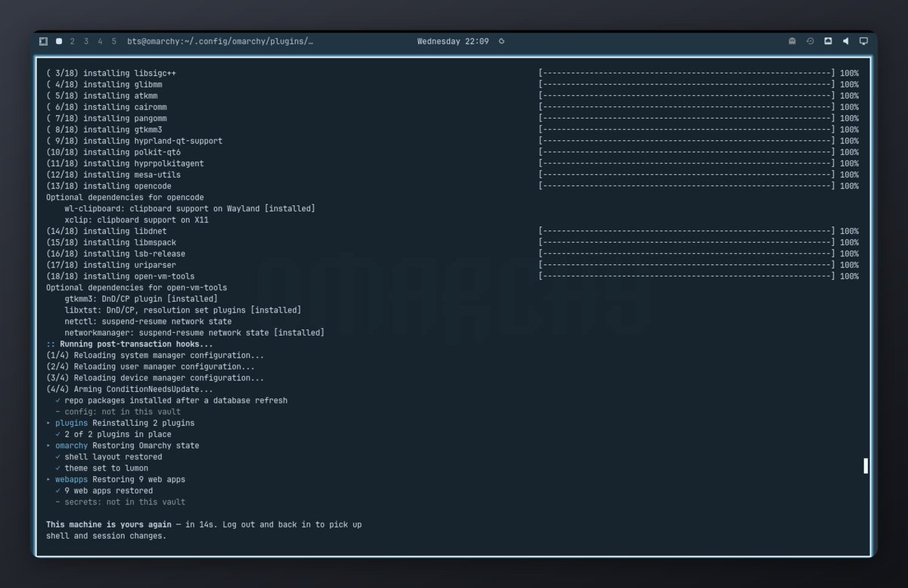Open the volume speaker icon
This screenshot has width=908, height=588.
click(846, 42)
